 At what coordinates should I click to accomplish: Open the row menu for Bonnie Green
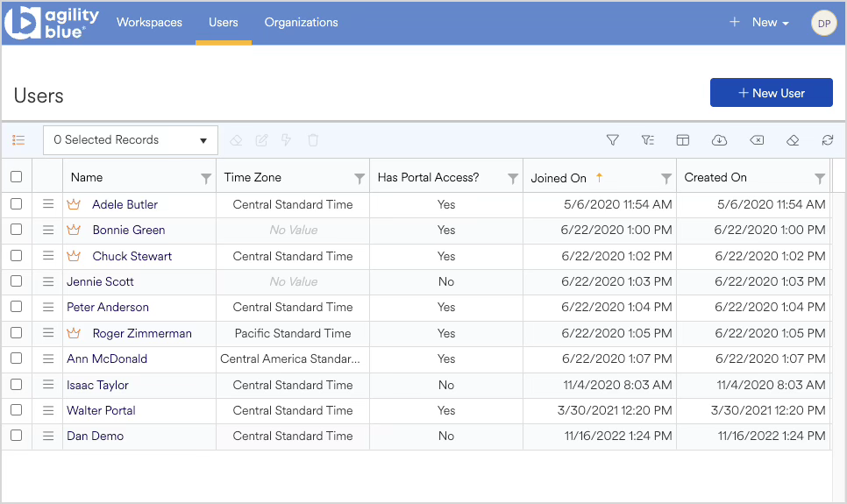pyautogui.click(x=48, y=230)
